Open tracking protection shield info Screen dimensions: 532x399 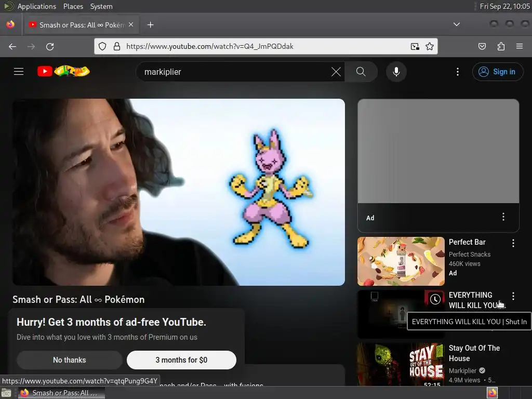coord(102,46)
